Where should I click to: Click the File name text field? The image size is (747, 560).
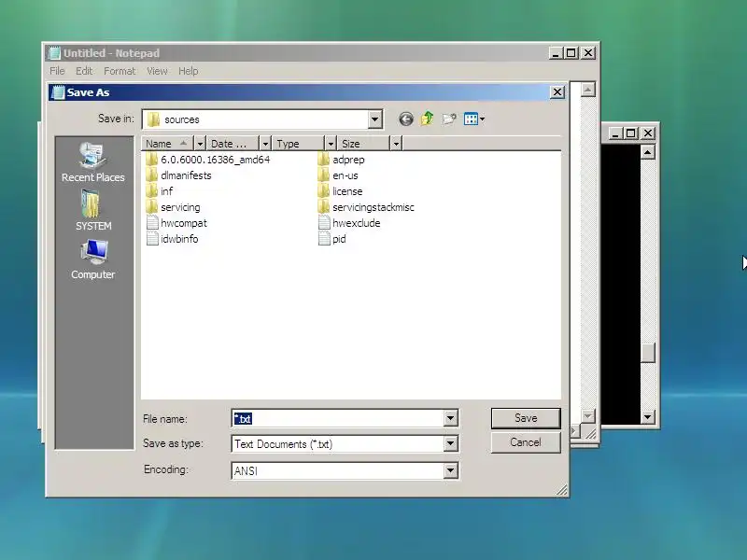click(338, 418)
